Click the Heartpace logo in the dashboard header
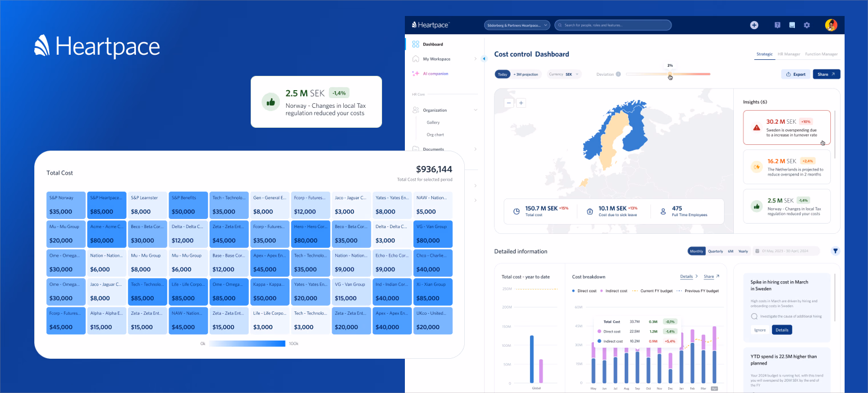Image resolution: width=868 pixels, height=393 pixels. coord(431,25)
